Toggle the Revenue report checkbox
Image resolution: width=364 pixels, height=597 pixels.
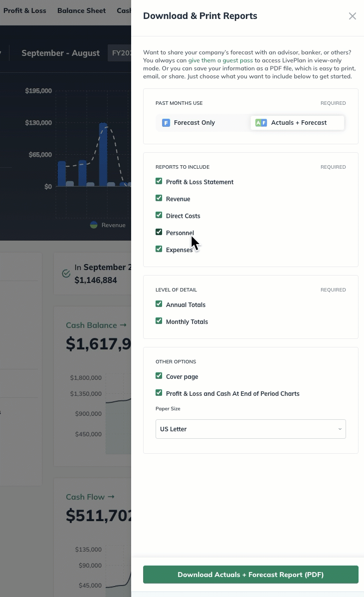pyautogui.click(x=159, y=199)
